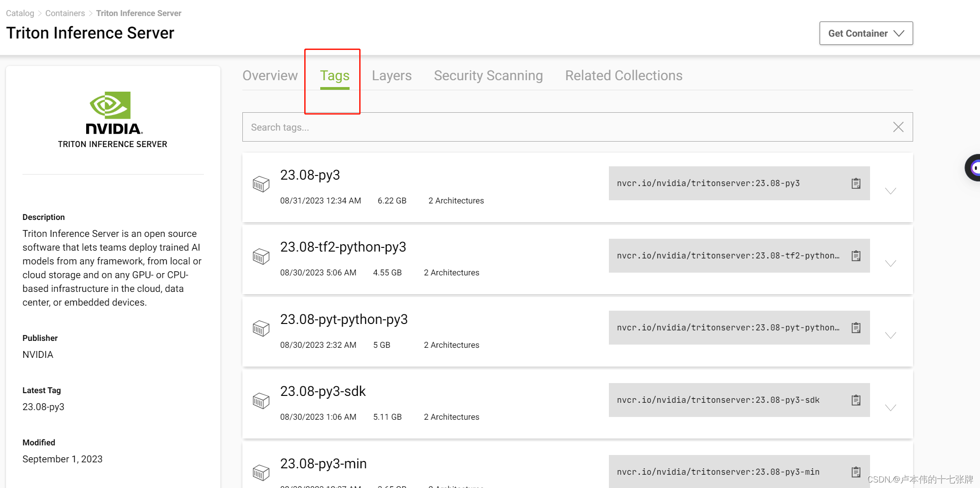Screen dimensions: 980x488
Task: Expand details for the 23.08-py3 tag
Action: (890, 191)
